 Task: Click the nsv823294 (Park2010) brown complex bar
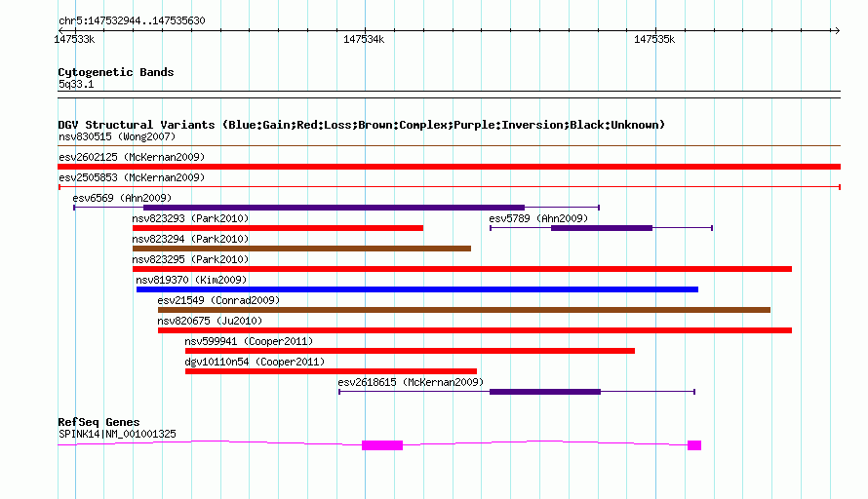point(301,249)
